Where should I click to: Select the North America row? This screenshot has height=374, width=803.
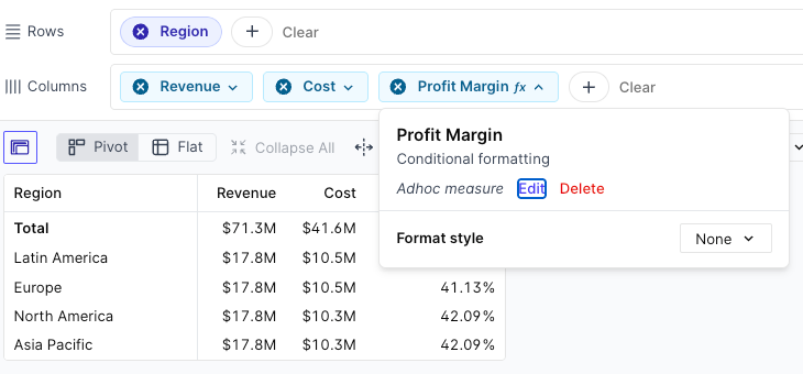63,316
